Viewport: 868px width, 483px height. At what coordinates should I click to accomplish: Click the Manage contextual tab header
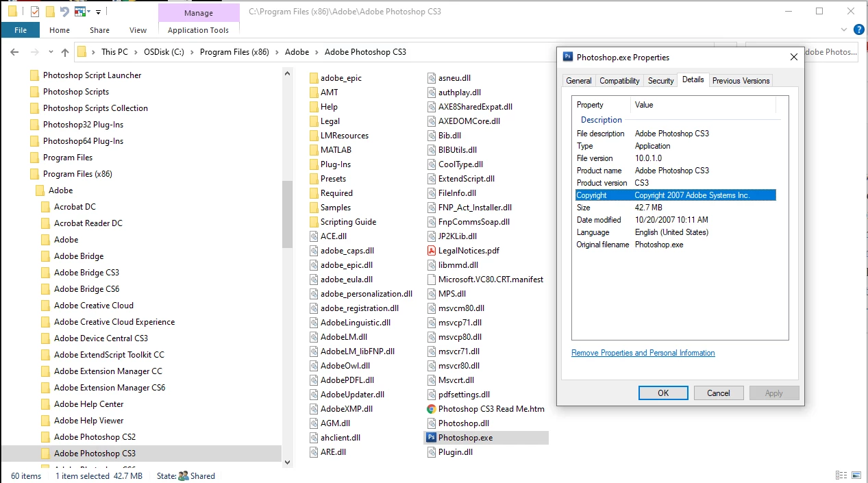pyautogui.click(x=198, y=12)
